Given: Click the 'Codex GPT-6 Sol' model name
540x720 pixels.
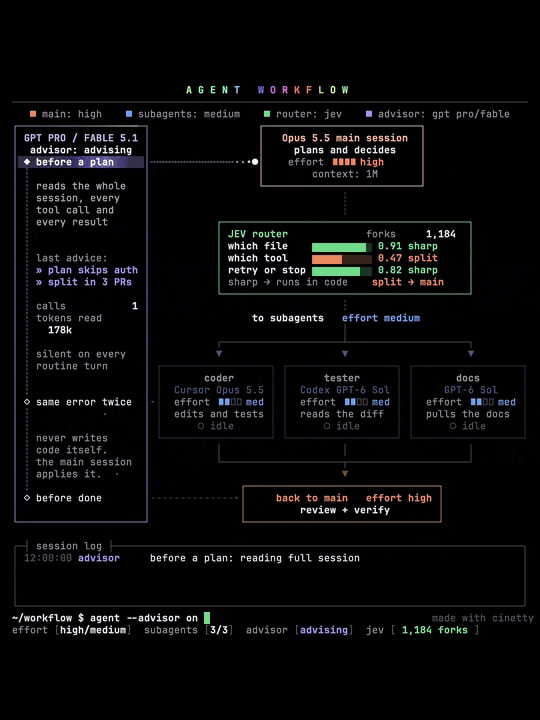Looking at the screenshot, I should [x=345, y=390].
